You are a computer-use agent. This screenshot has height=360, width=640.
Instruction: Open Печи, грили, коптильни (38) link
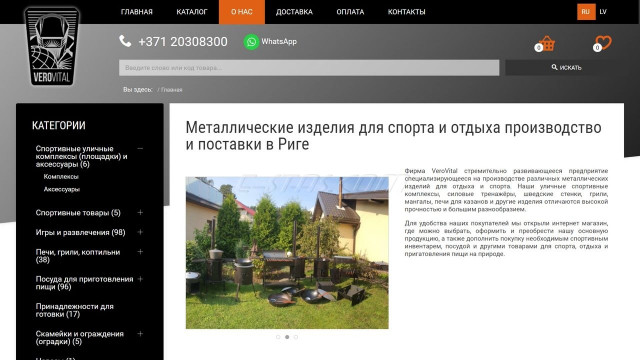pos(78,256)
